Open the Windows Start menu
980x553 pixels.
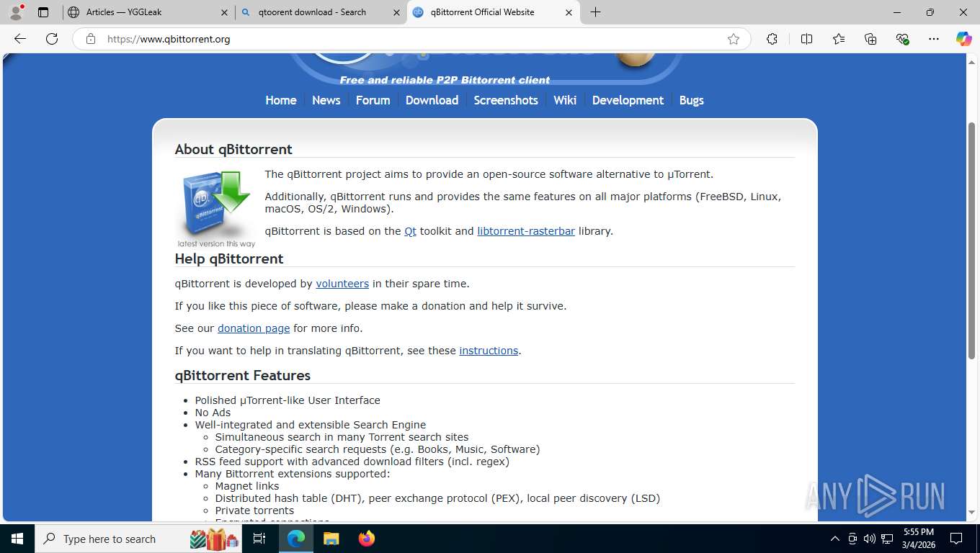[17, 539]
